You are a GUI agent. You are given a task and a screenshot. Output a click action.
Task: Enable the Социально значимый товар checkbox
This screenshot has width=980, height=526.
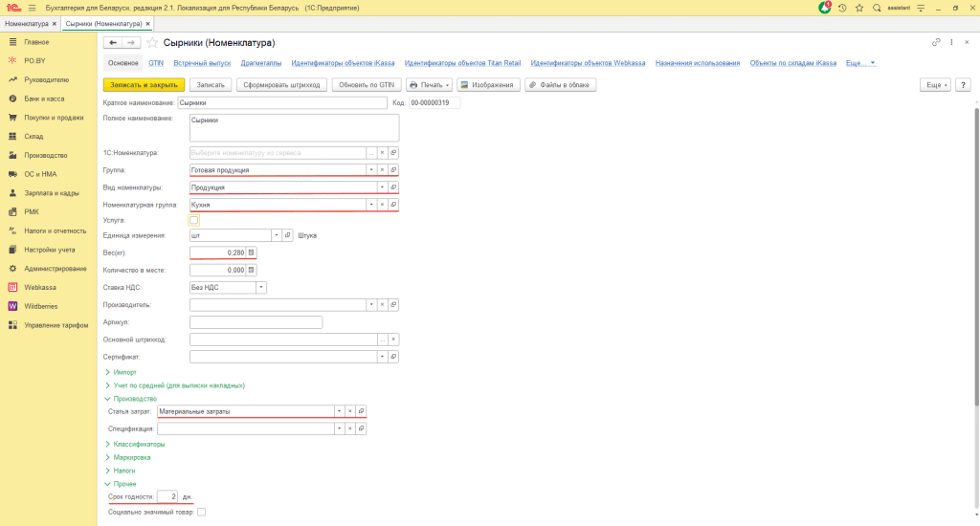[x=201, y=513]
